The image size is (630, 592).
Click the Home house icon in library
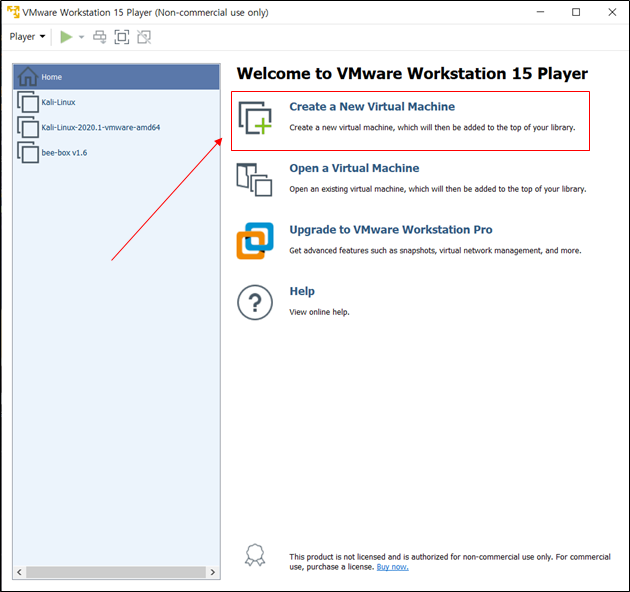[x=28, y=76]
